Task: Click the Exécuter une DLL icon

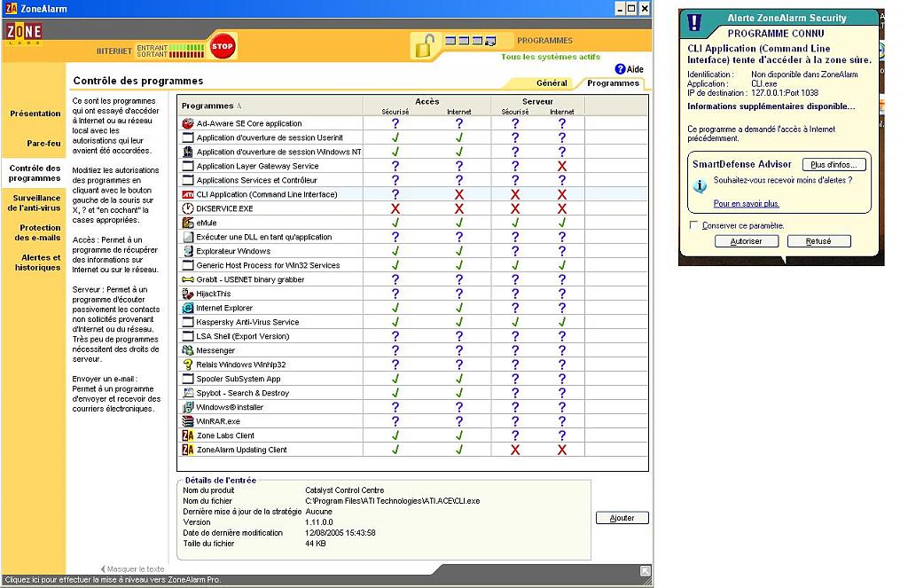Action: [x=188, y=237]
